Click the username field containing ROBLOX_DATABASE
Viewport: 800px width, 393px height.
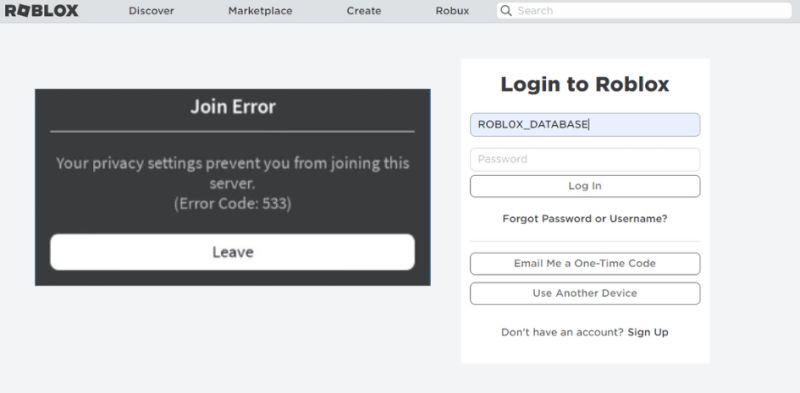click(585, 125)
